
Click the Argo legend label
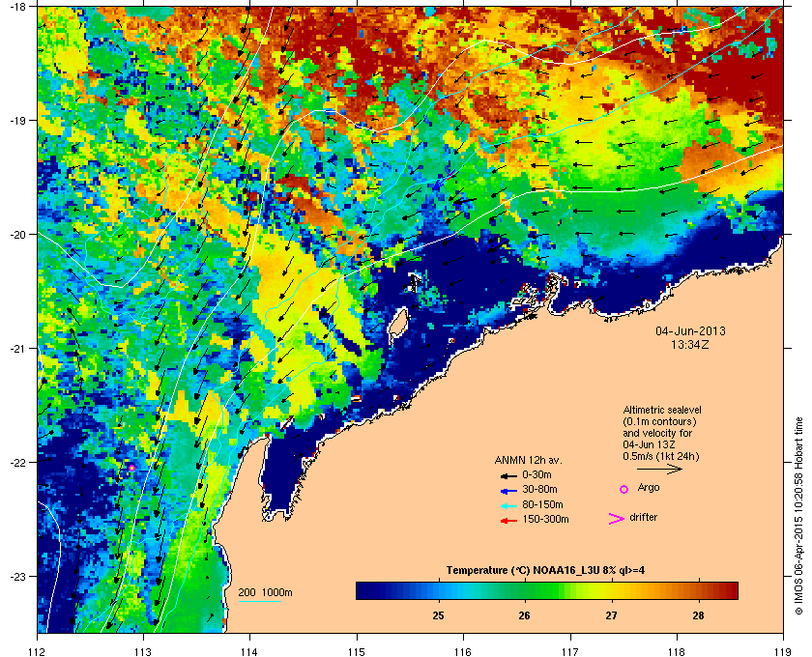tap(649, 488)
